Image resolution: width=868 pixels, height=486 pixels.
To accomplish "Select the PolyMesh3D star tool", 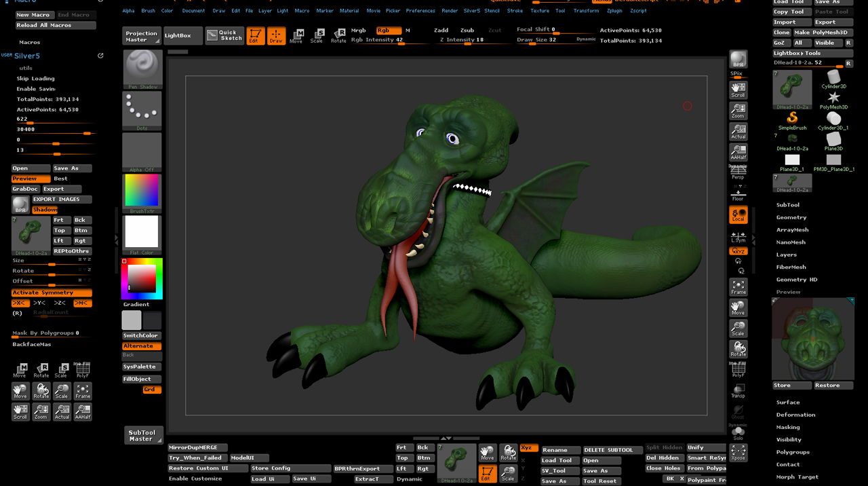I will pos(833,100).
